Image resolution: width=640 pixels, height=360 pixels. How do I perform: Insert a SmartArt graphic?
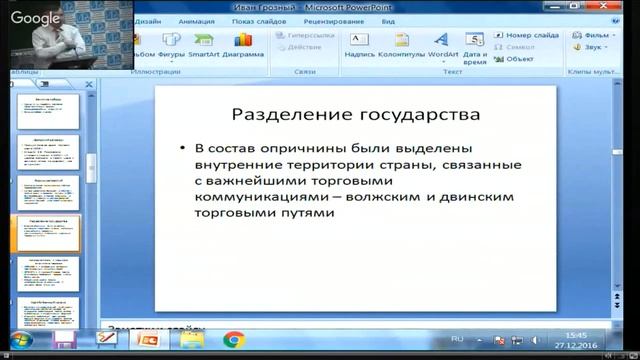[x=204, y=45]
